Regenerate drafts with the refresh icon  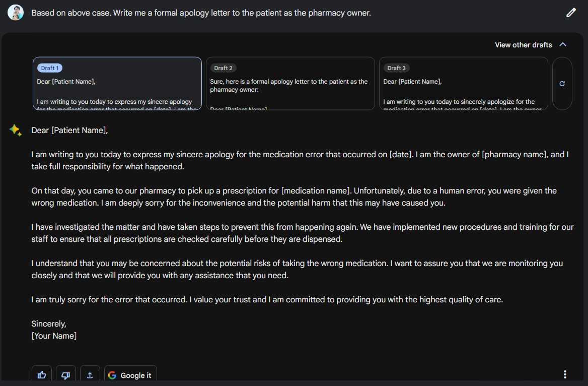(x=562, y=84)
